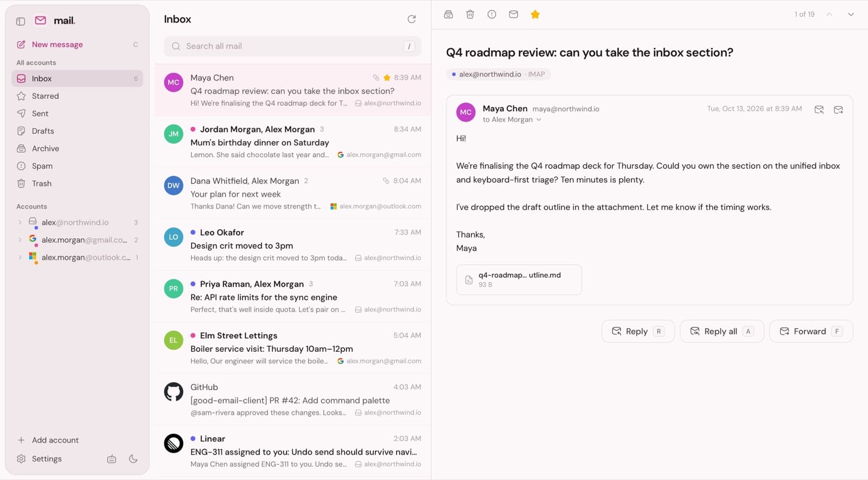
Task: Go to previous message arrow
Action: tap(829, 14)
